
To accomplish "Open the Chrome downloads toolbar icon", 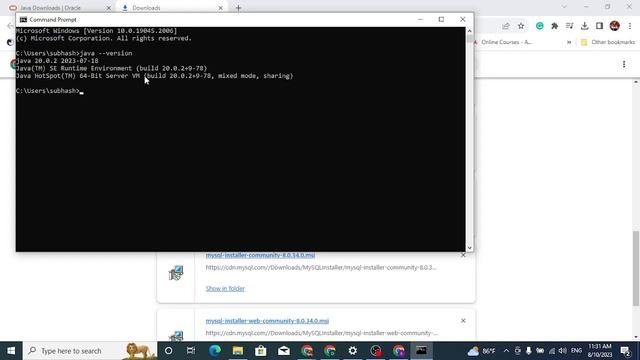I will 584,26.
